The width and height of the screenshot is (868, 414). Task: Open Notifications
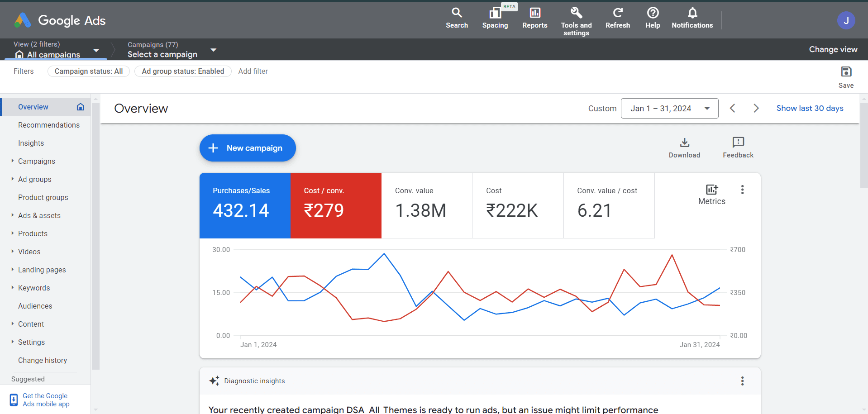tap(692, 18)
